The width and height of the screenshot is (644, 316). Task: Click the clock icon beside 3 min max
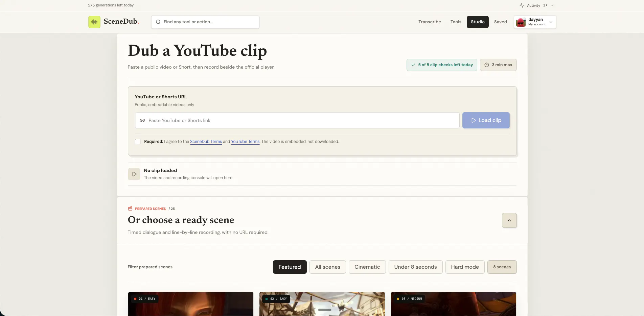point(487,65)
